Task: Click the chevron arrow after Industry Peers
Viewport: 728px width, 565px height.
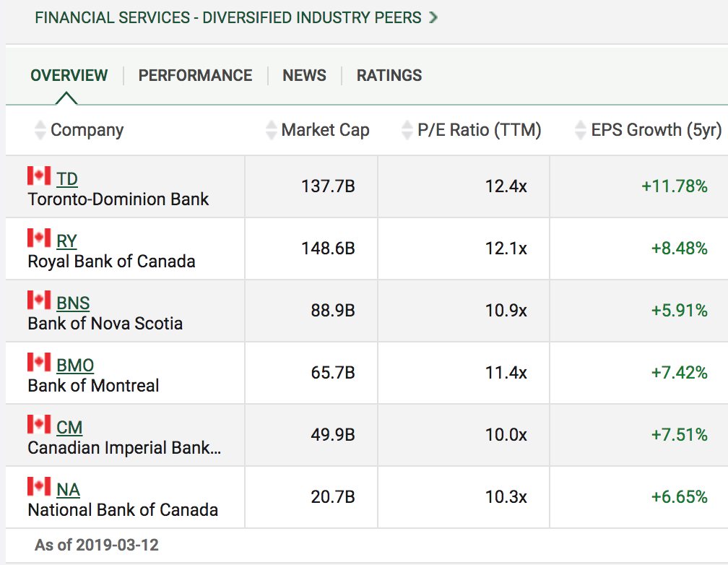Action: (433, 17)
